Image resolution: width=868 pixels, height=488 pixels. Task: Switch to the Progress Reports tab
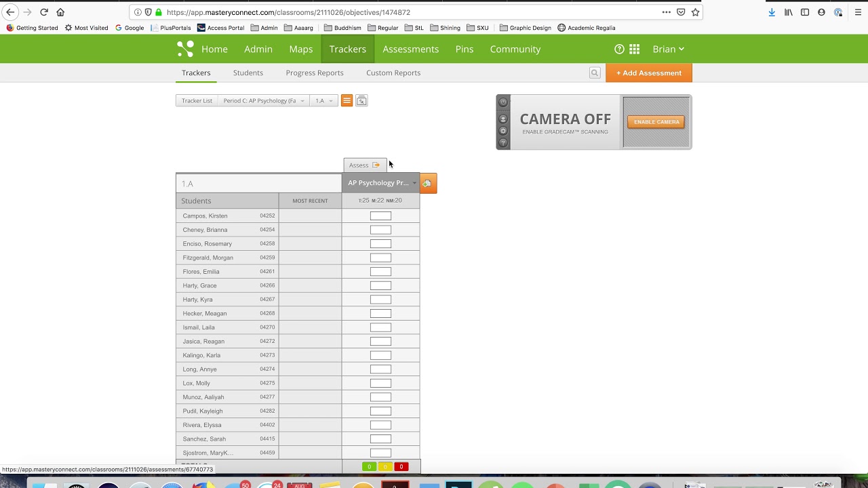tap(315, 73)
